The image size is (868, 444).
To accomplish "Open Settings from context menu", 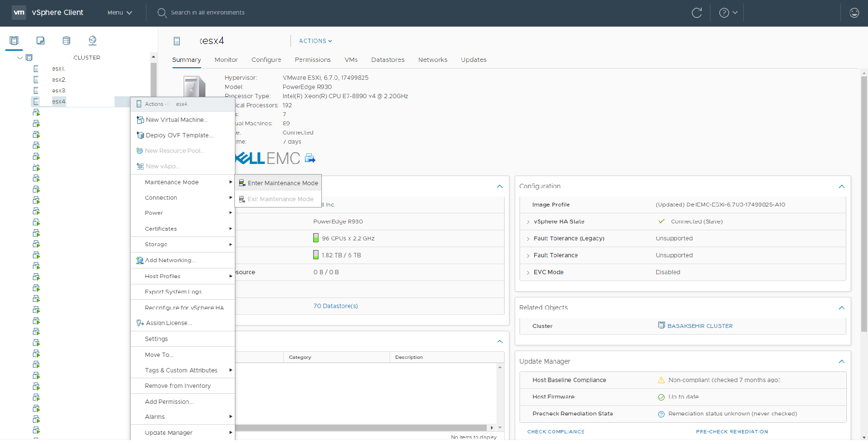I will pyautogui.click(x=183, y=339).
